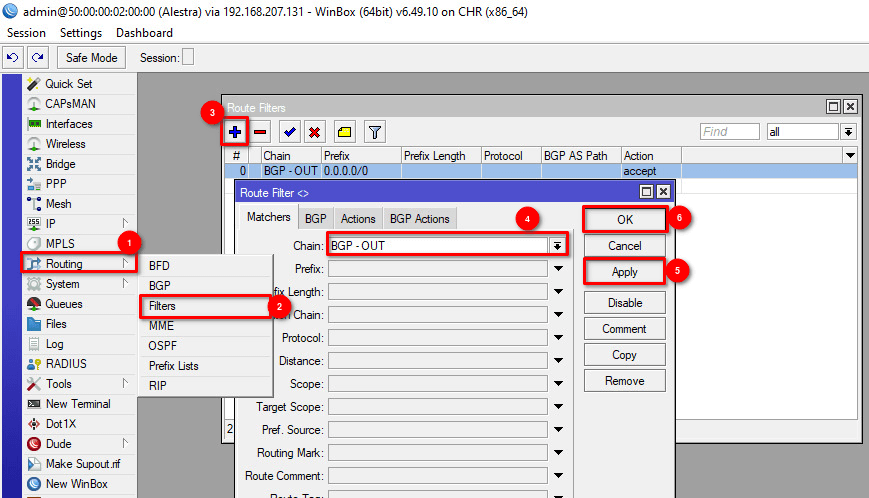869x498 pixels.
Task: Click the redo arrow icon
Action: pos(37,57)
